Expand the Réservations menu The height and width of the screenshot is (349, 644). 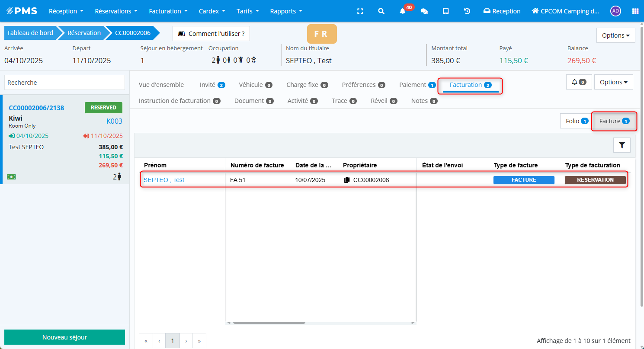click(x=116, y=11)
